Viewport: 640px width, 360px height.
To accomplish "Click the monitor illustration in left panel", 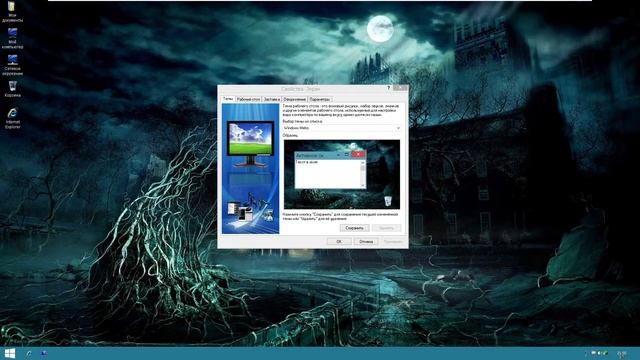I will 250,143.
